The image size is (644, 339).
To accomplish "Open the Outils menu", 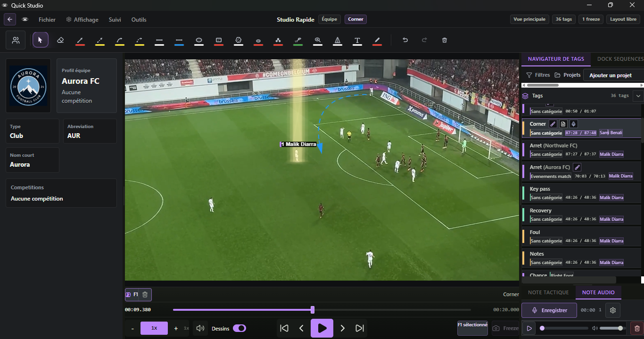I will pos(139,20).
